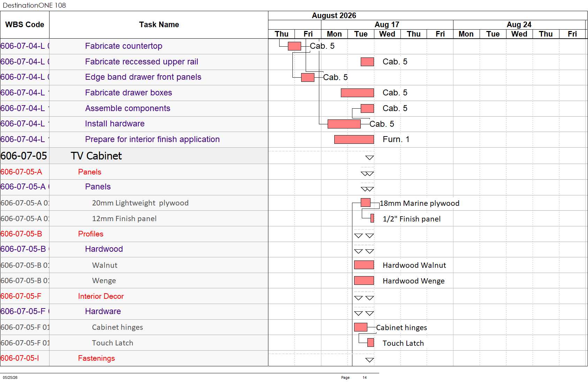Click the Aug 17 week header
The image size is (588, 382).
(387, 25)
